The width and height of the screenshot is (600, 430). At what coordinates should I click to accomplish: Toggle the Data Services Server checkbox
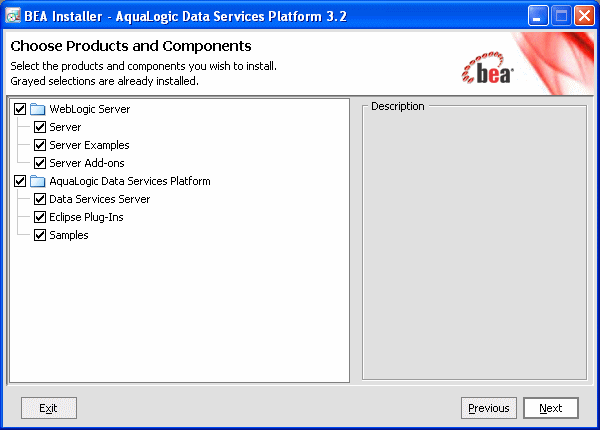[40, 199]
